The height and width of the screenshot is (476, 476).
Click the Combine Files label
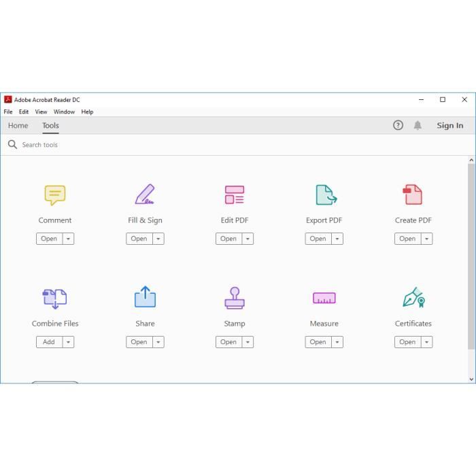pyautogui.click(x=55, y=323)
